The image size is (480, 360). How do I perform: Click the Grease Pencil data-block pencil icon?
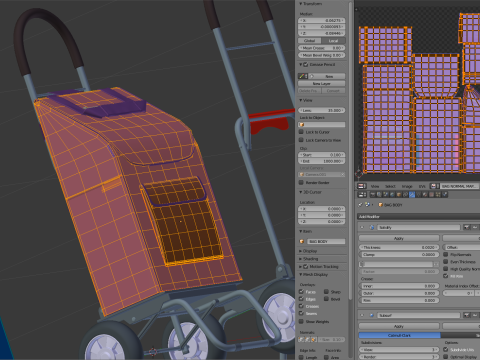pos(303,76)
